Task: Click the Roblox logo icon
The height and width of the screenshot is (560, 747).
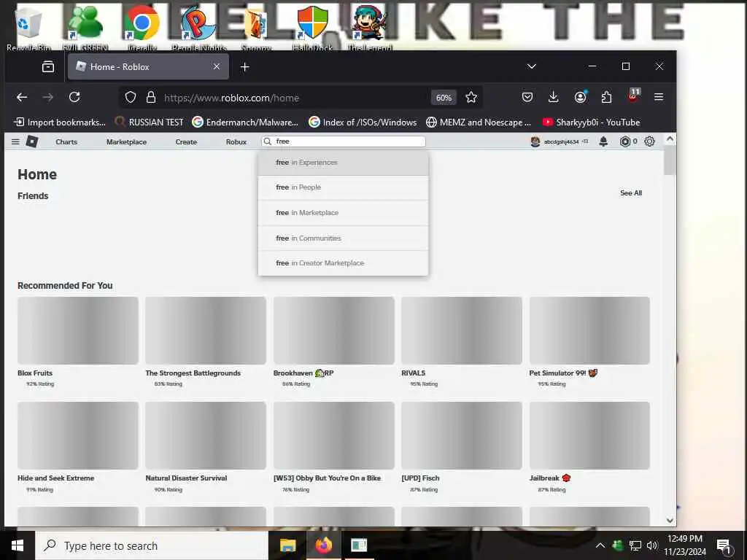Action: click(x=32, y=141)
